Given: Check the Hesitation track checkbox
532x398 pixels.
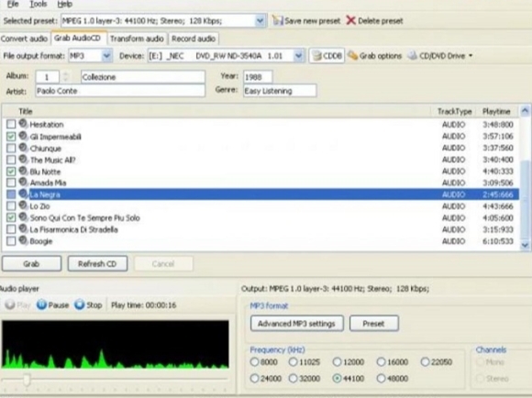Looking at the screenshot, I should 11,124.
